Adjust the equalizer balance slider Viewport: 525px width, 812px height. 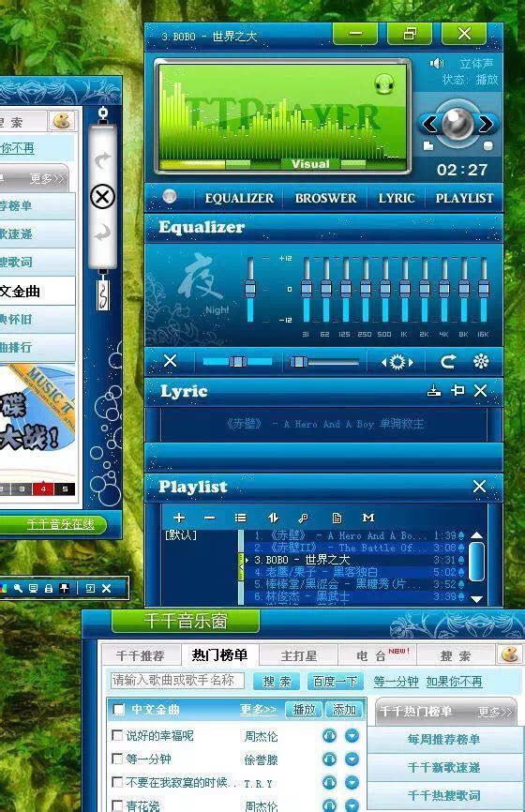click(237, 362)
